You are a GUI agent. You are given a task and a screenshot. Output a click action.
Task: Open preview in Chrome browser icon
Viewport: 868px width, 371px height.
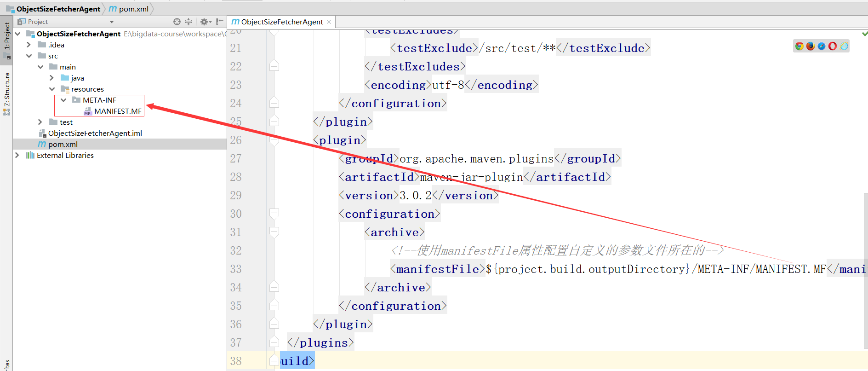pos(799,46)
